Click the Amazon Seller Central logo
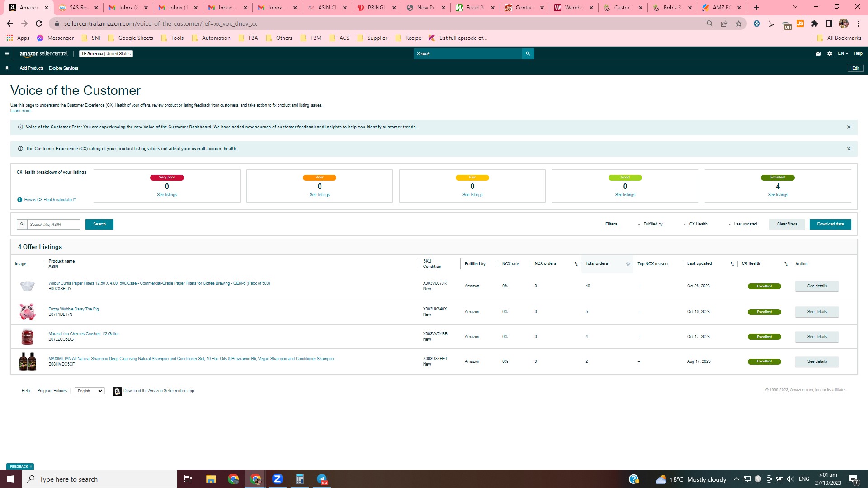Viewport: 868px width, 488px height. click(44, 54)
